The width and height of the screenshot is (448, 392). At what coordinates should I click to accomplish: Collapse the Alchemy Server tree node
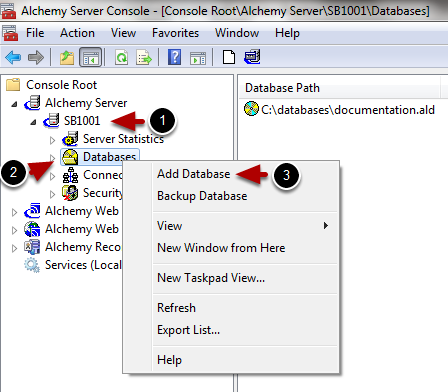(x=14, y=104)
